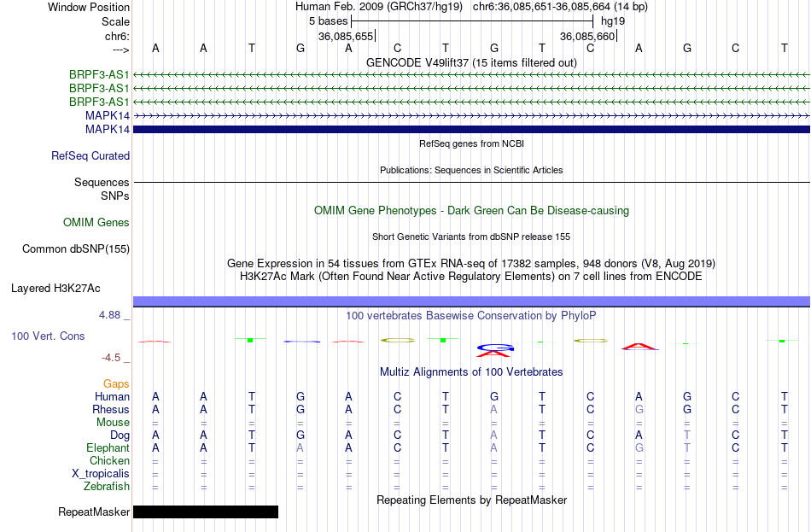Screen dimensions: 811x532
Task: Click the 4.88 PhyloP upper scale value
Action: [x=110, y=314]
